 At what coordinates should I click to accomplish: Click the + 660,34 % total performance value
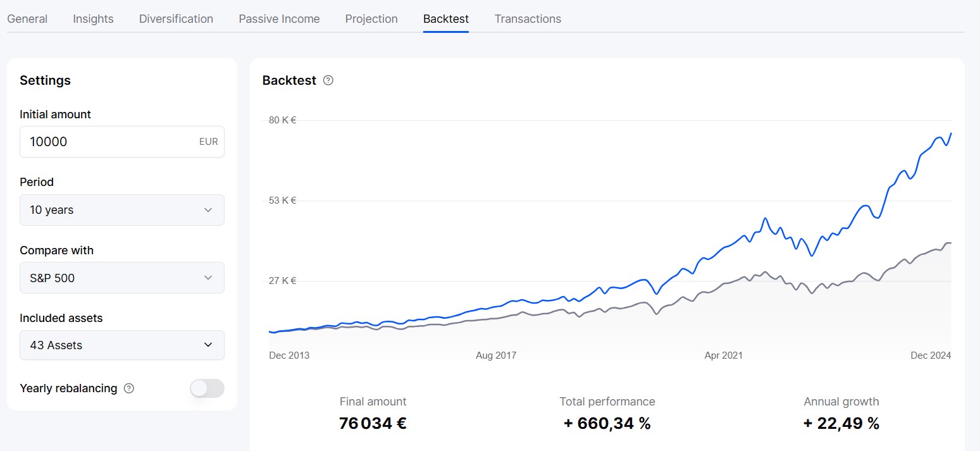pos(607,423)
